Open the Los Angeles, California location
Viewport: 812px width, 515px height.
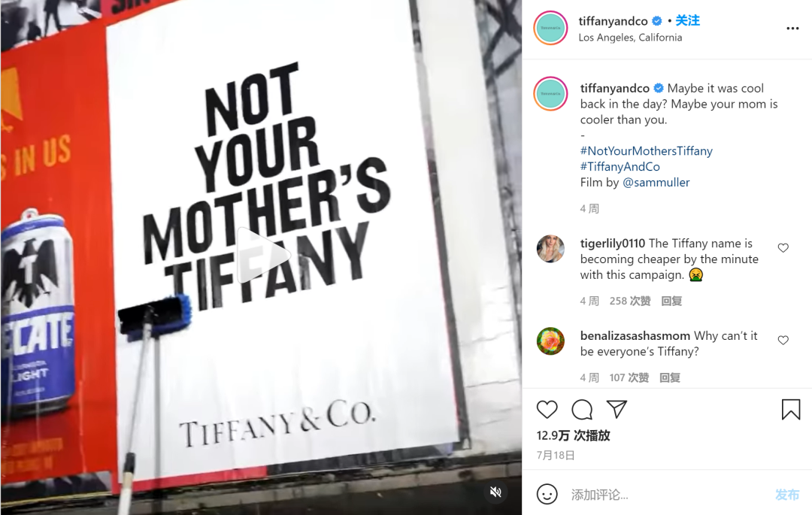point(630,38)
